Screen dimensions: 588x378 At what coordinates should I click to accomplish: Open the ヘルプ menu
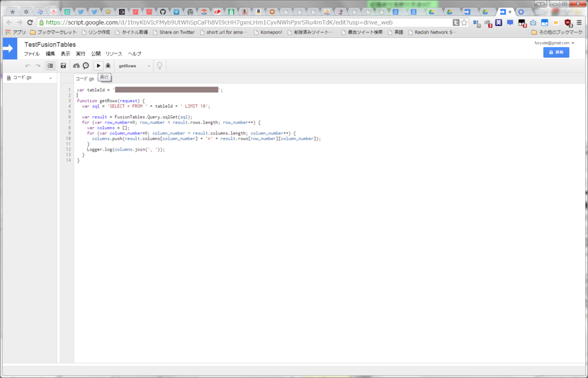[134, 54]
